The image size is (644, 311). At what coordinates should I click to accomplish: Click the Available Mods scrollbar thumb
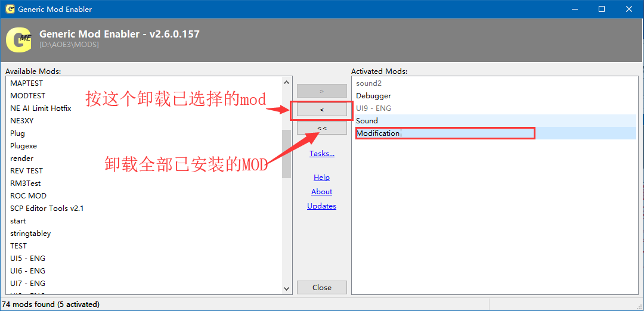tap(286, 154)
